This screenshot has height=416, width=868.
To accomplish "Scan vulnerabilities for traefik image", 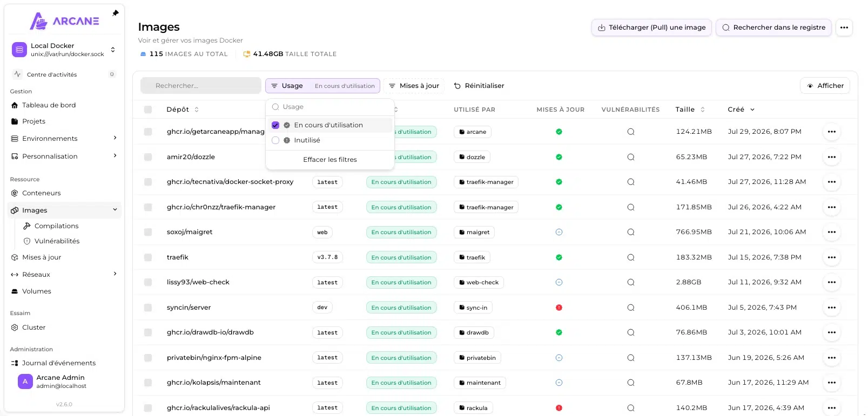I will (x=630, y=257).
